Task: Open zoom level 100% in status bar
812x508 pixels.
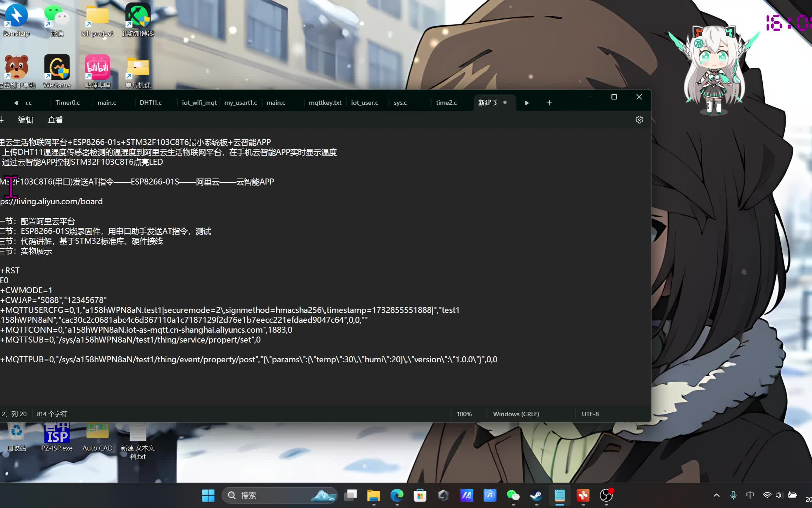Action: click(464, 414)
